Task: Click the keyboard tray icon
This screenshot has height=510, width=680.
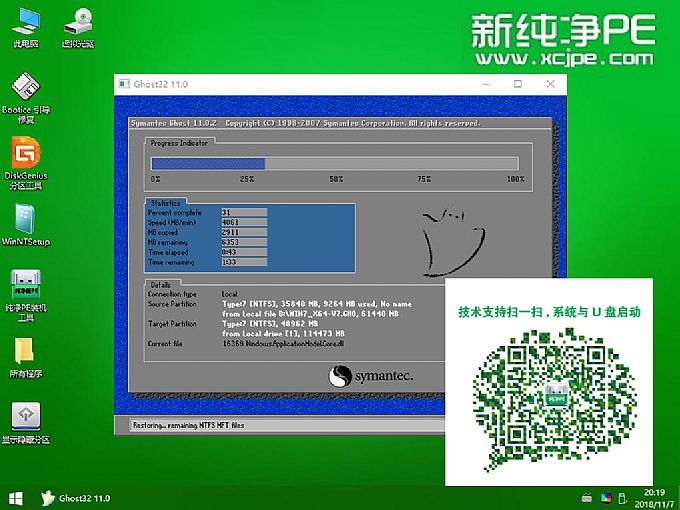Action: [x=586, y=498]
